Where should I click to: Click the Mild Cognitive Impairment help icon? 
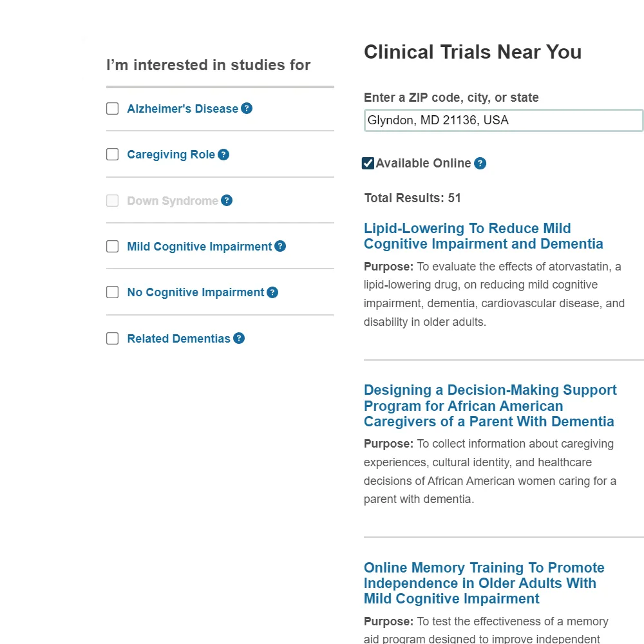[x=280, y=246]
